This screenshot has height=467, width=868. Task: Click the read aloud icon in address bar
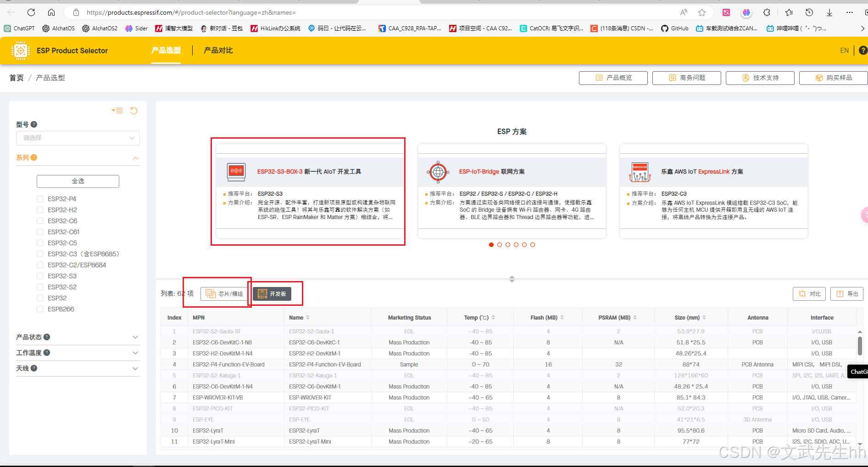point(684,12)
